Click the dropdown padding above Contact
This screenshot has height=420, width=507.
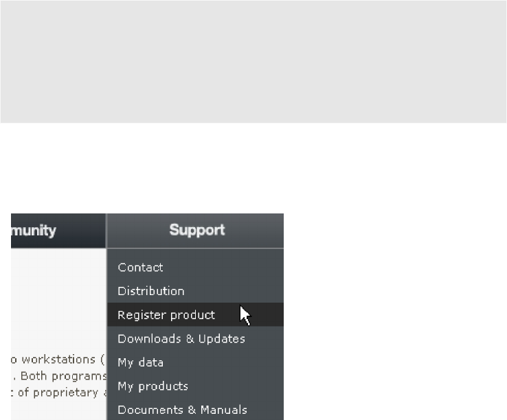(x=195, y=255)
